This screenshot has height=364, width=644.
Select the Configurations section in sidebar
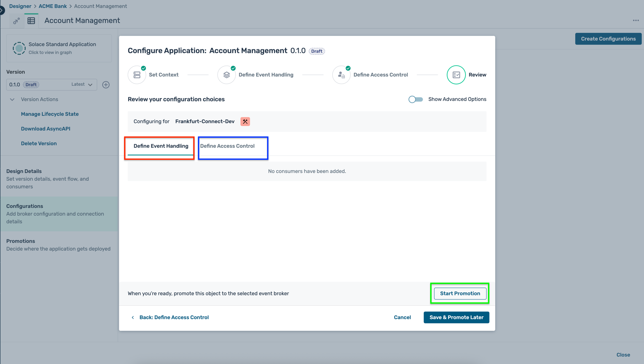pyautogui.click(x=25, y=206)
